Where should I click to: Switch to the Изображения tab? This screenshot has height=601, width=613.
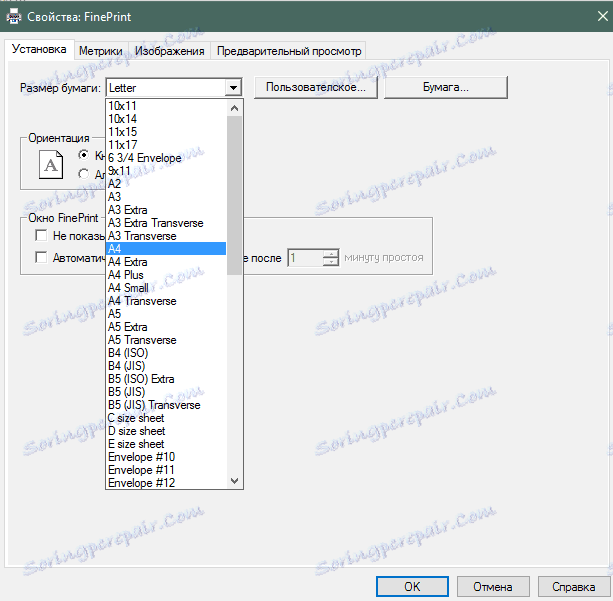click(x=170, y=51)
